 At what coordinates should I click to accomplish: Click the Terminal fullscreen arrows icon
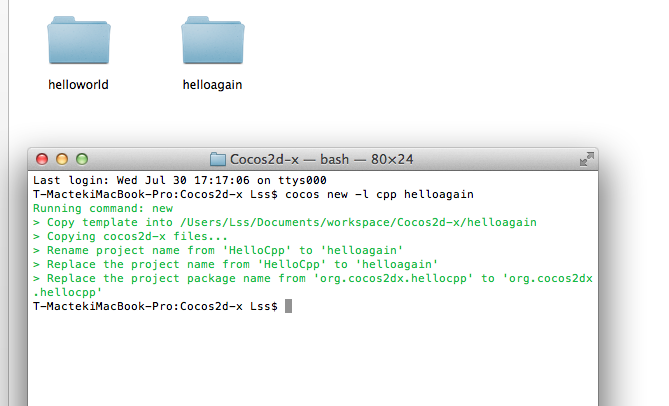tap(587, 159)
